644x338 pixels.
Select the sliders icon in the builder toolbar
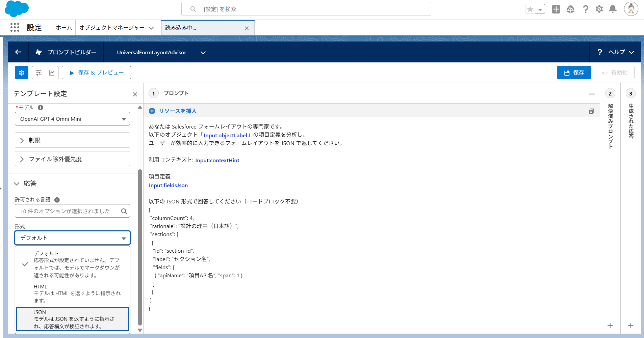click(38, 72)
